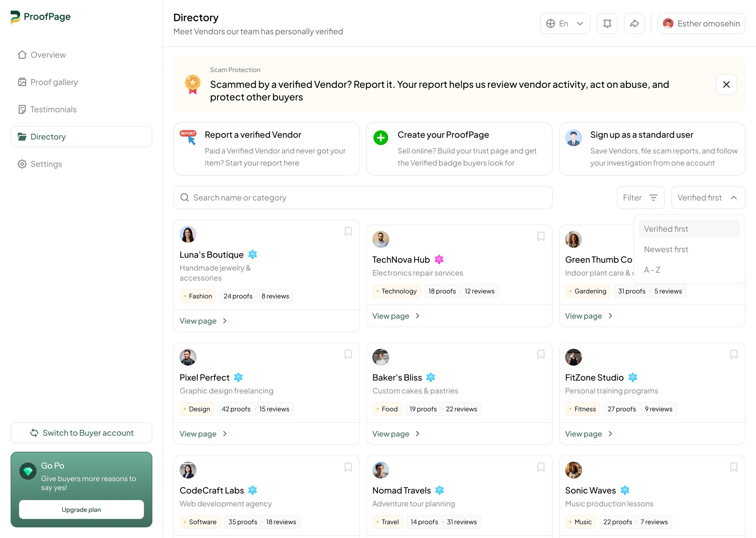This screenshot has height=538, width=756.
Task: Bookmark Nomad Travels vendor
Action: coord(541,467)
